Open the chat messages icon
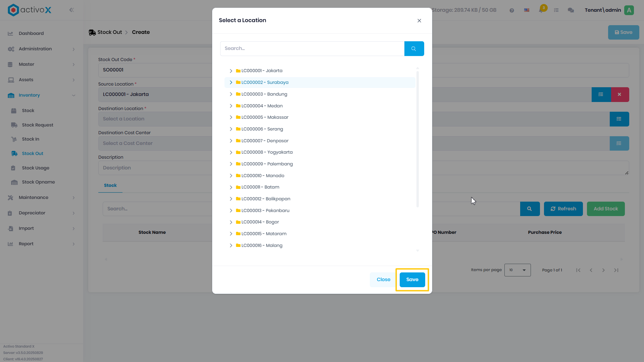This screenshot has width=644, height=362. 571,10
